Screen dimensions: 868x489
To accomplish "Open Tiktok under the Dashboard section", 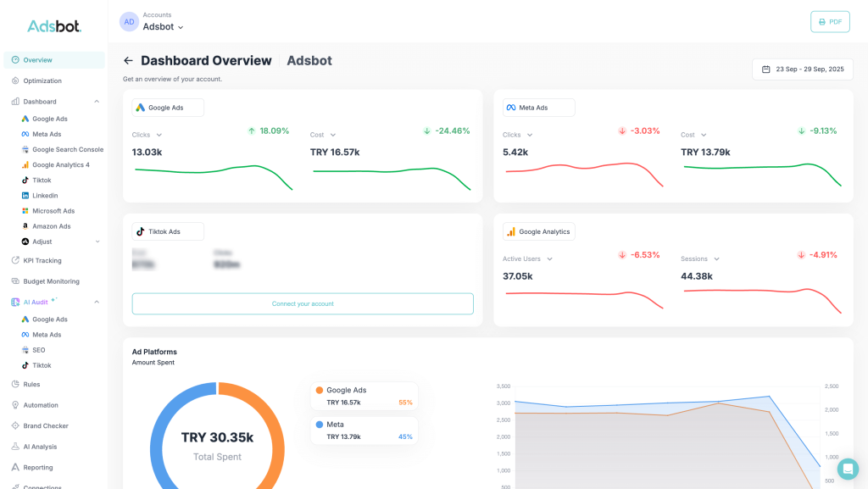I will 42,181.
